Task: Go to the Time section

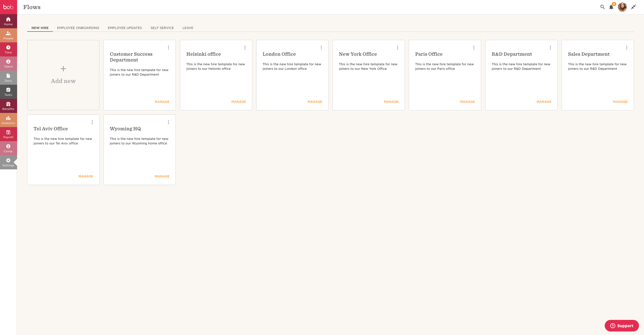Action: (x=8, y=49)
